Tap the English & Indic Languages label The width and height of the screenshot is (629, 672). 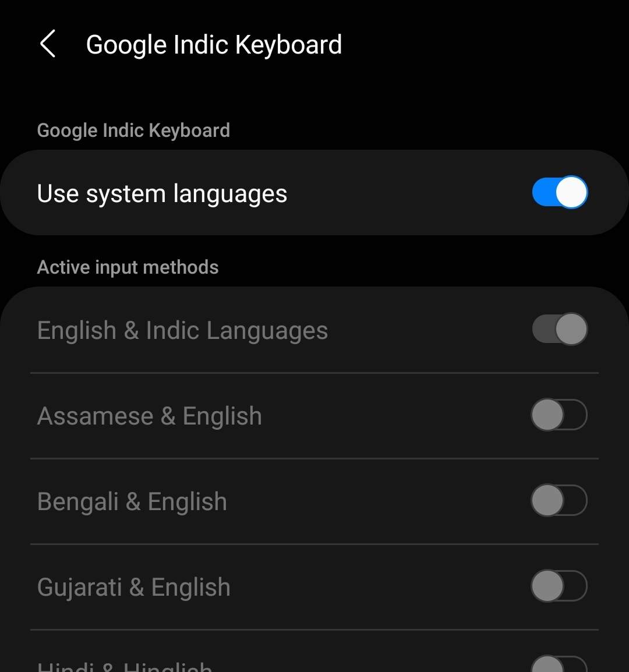coord(182,331)
